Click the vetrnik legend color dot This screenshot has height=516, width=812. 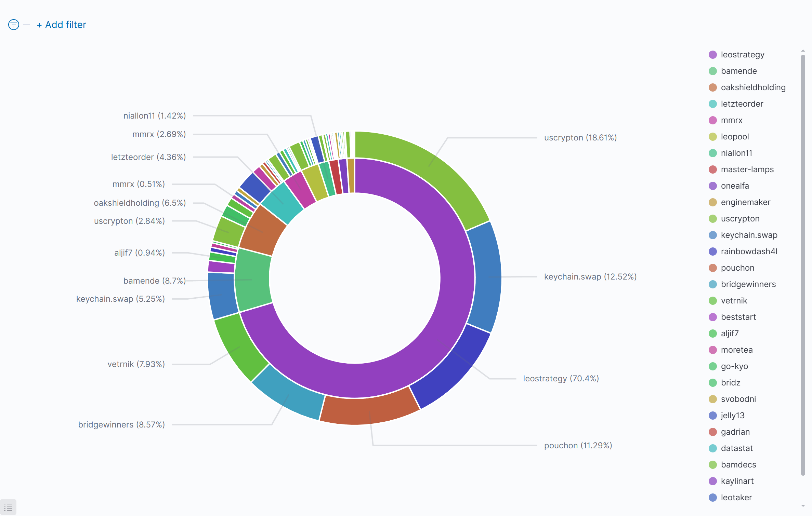(x=713, y=301)
